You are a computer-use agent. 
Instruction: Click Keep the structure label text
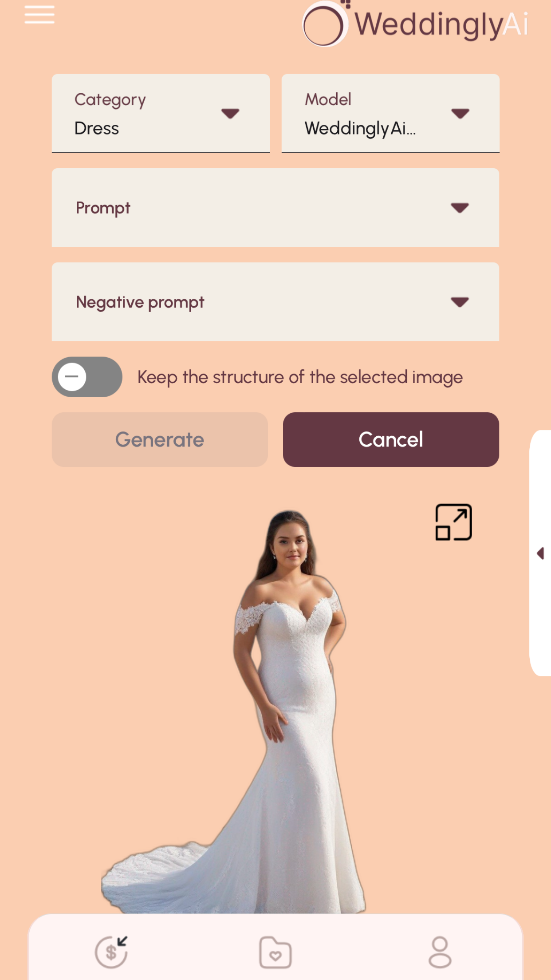click(x=300, y=377)
